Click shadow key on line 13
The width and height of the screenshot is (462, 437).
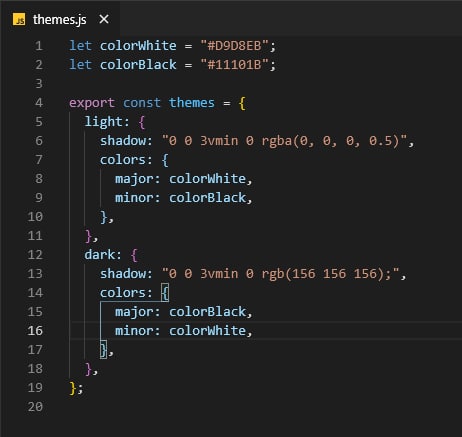[123, 274]
